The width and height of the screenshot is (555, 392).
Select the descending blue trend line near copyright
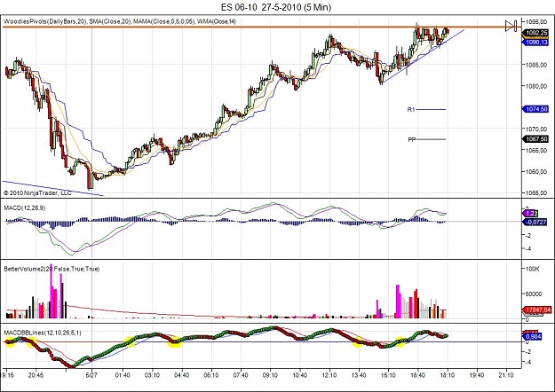53,188
